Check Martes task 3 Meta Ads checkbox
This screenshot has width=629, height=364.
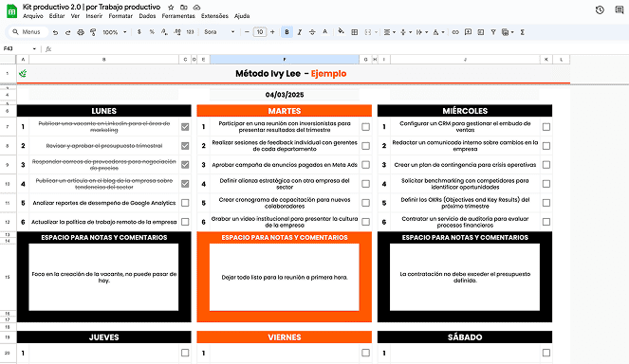click(365, 165)
